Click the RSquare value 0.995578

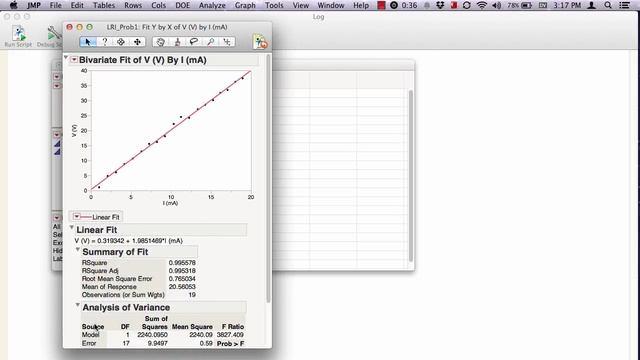coord(182,263)
